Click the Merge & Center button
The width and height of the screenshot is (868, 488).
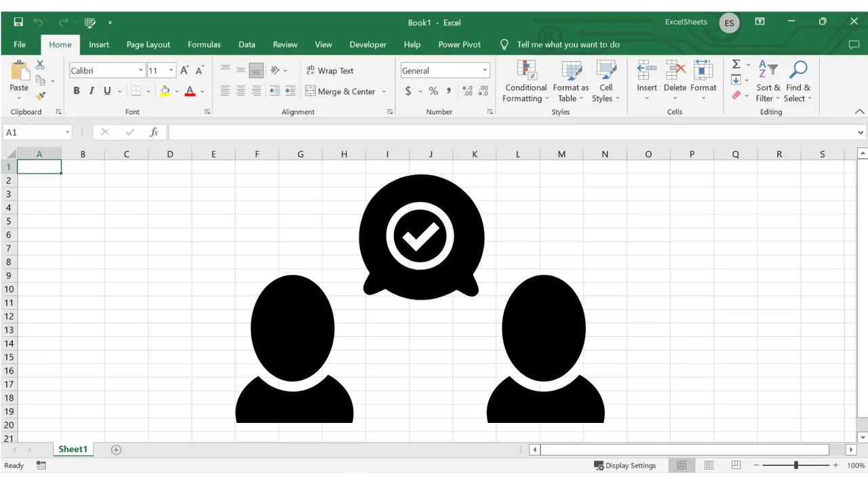342,91
